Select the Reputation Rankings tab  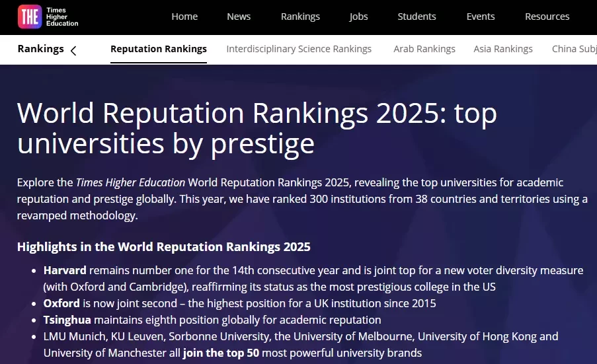(159, 49)
